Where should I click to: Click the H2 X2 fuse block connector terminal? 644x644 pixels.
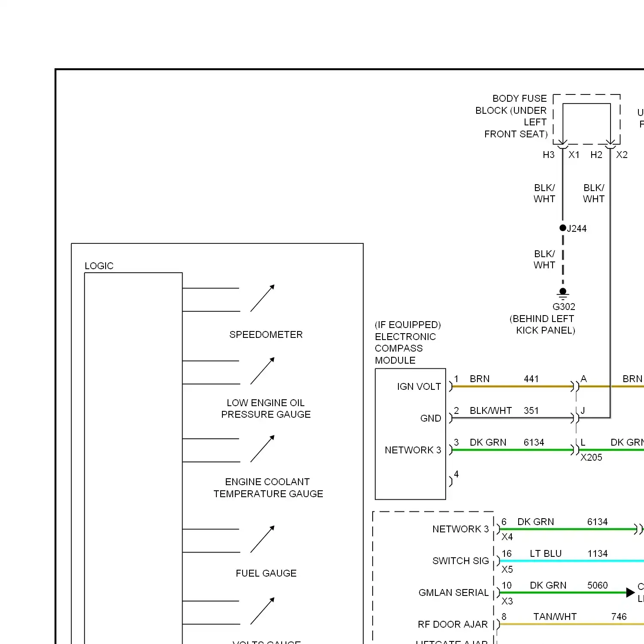[610, 144]
